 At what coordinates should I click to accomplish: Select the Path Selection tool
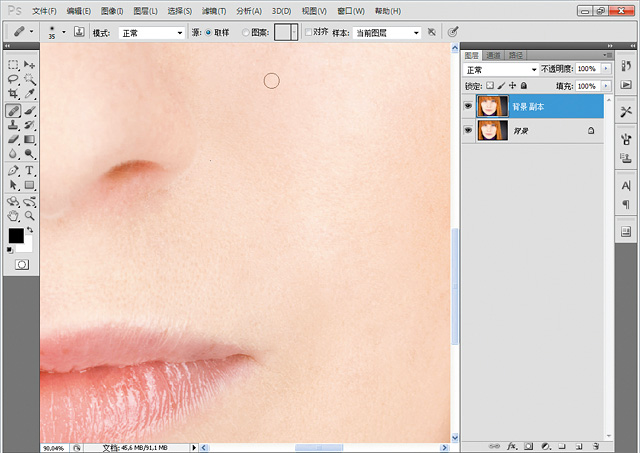13,185
